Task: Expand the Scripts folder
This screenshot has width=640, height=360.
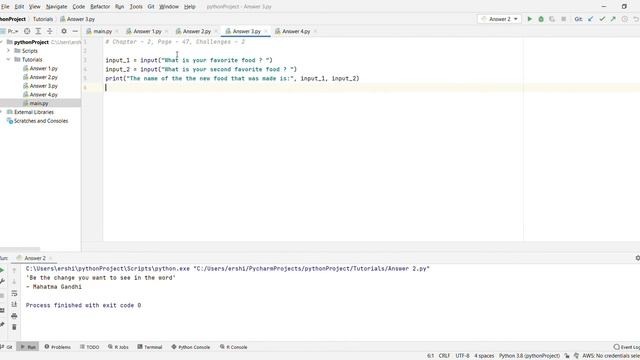Action: [x=8, y=51]
